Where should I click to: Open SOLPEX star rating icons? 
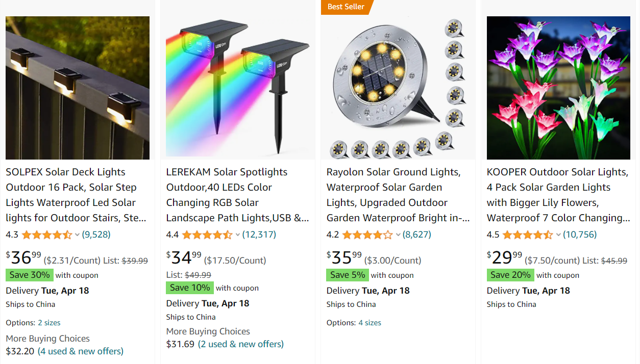(47, 235)
